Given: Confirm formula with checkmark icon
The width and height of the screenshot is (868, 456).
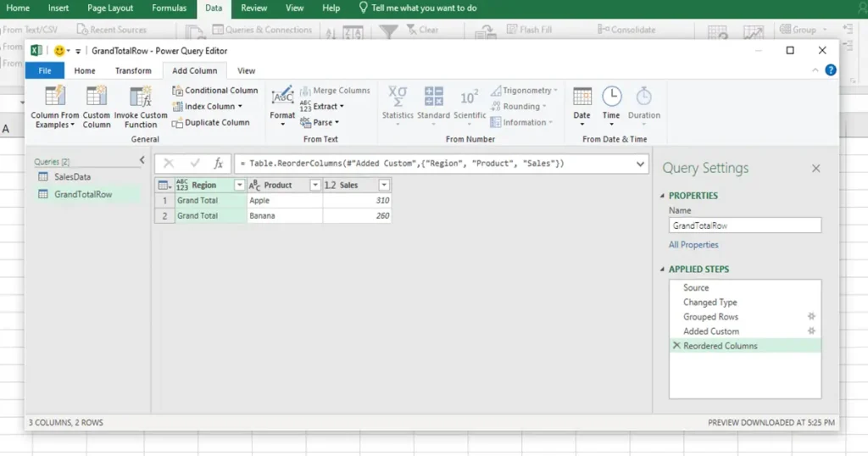Looking at the screenshot, I should (194, 164).
